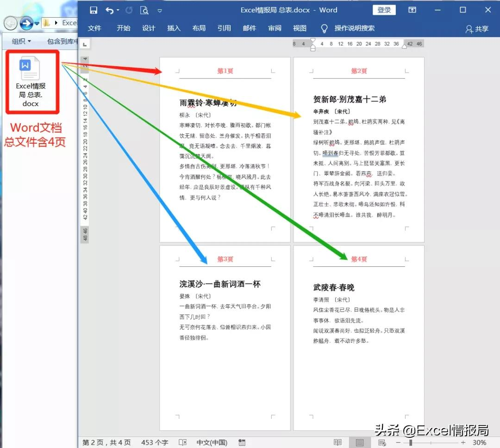Switch to the 布局 ribbon tab
This screenshot has height=448, width=500.
(199, 28)
